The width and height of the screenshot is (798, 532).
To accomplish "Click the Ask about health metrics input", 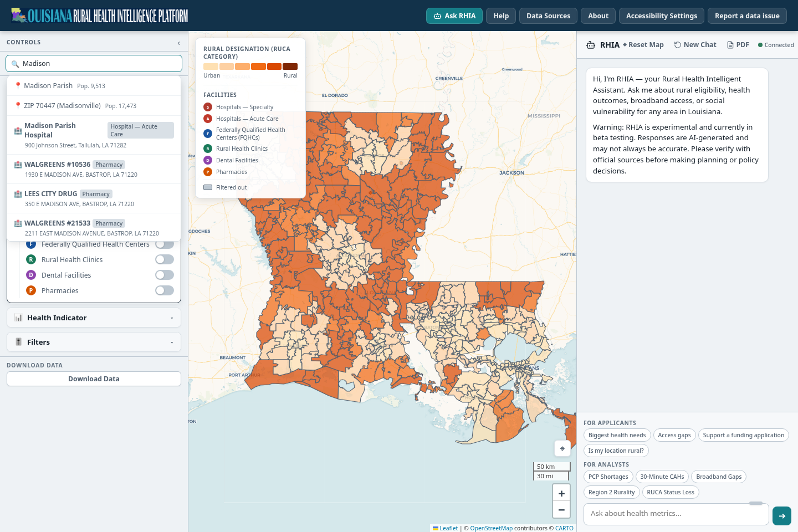I will click(x=676, y=514).
